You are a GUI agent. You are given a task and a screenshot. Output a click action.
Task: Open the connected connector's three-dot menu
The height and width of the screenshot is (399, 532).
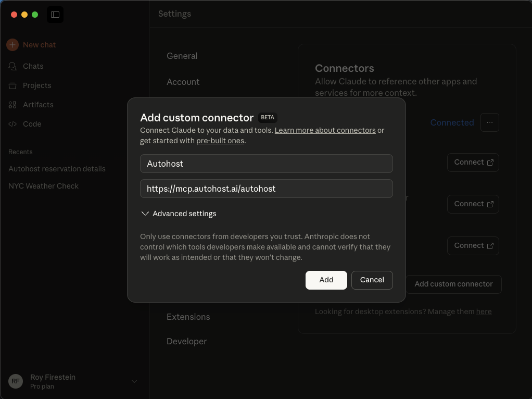[x=489, y=122]
